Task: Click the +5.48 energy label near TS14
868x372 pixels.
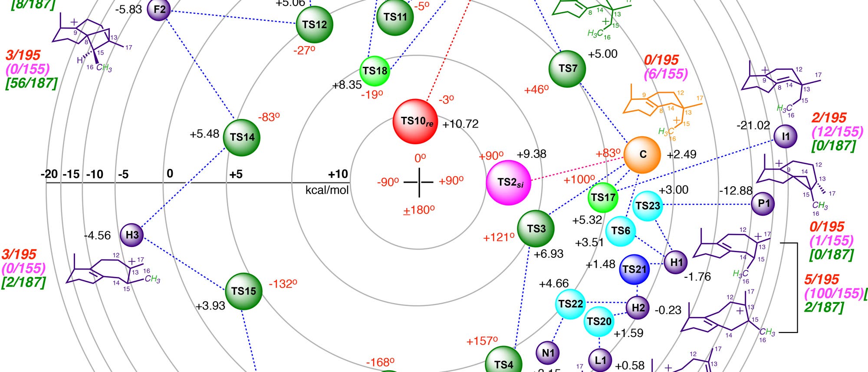Action: click(204, 134)
